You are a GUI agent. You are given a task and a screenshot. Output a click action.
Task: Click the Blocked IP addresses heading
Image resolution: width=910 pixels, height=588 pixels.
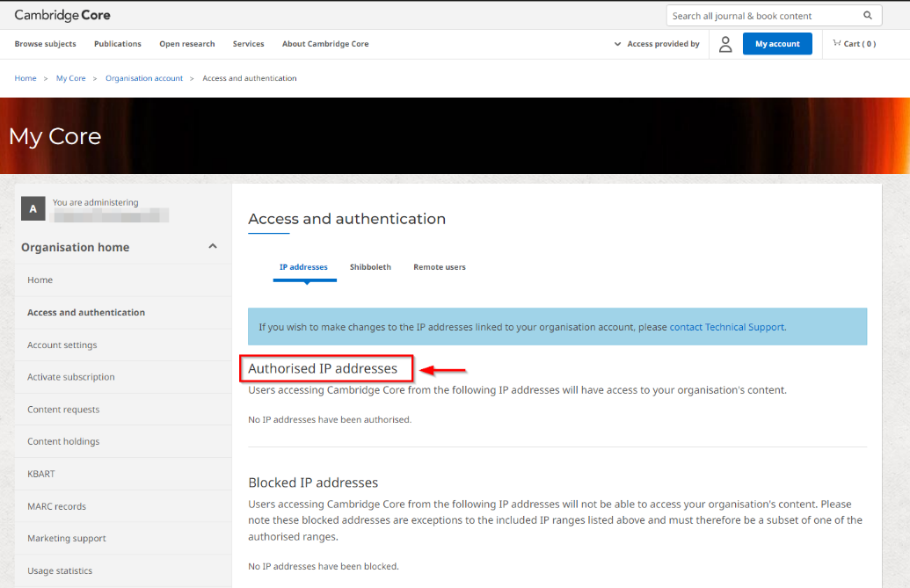[x=313, y=483]
